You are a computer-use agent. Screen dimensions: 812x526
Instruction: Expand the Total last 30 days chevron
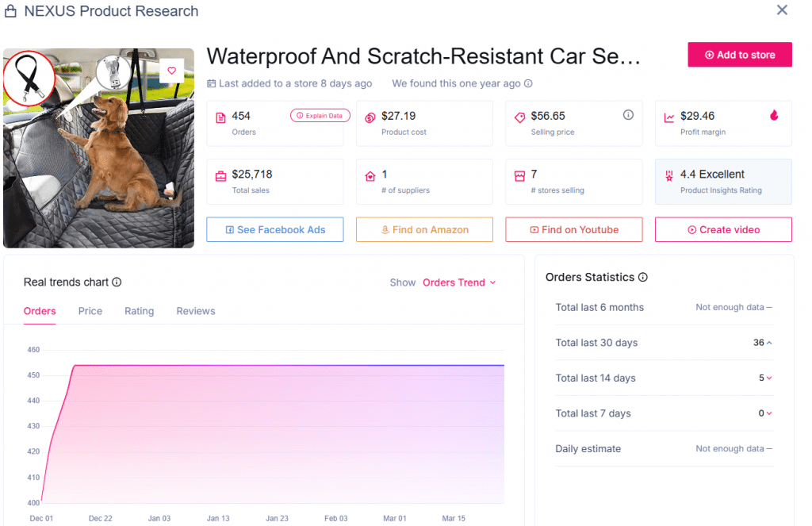(x=769, y=343)
